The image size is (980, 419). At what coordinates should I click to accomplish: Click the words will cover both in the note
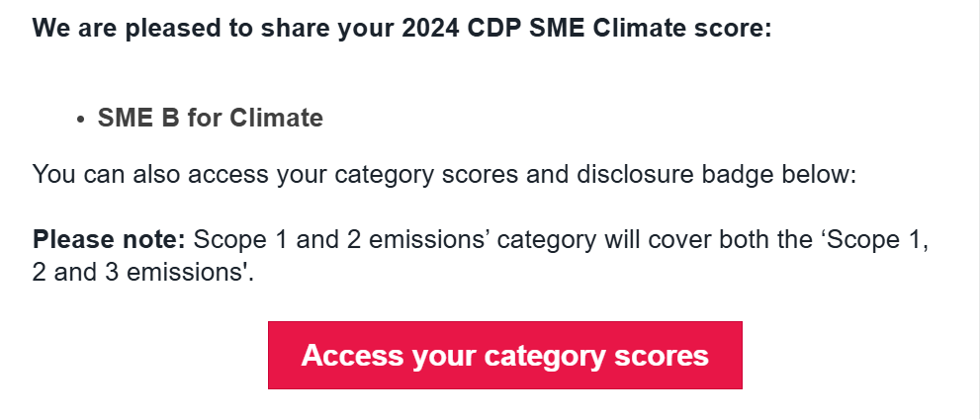click(688, 239)
